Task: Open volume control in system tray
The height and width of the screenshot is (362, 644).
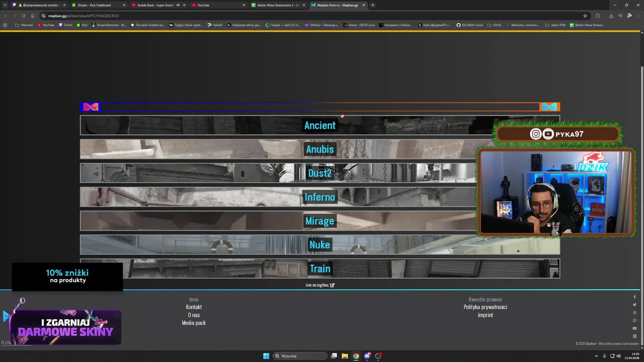Action: pyautogui.click(x=619, y=356)
